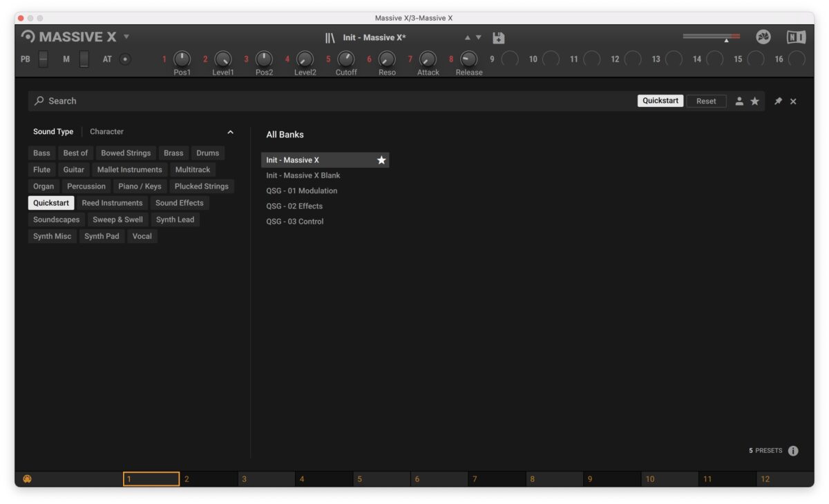This screenshot has height=504, width=829.
Task: Select the Init - Massive X preset
Action: (x=325, y=160)
